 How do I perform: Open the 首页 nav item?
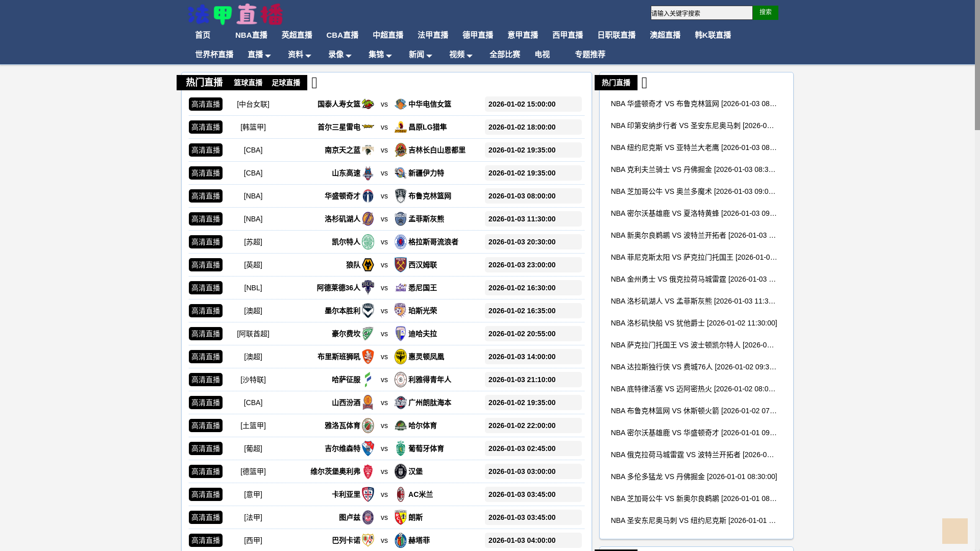click(x=203, y=35)
